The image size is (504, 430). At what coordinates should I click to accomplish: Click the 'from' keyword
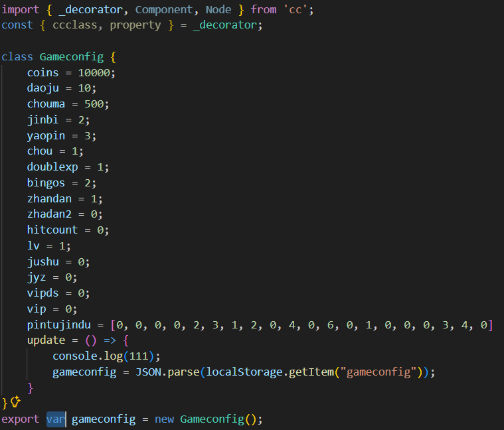click(x=263, y=10)
